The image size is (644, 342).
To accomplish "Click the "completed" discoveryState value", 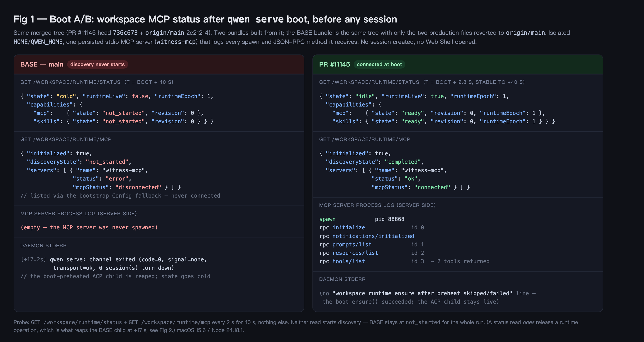I will click(x=402, y=162).
